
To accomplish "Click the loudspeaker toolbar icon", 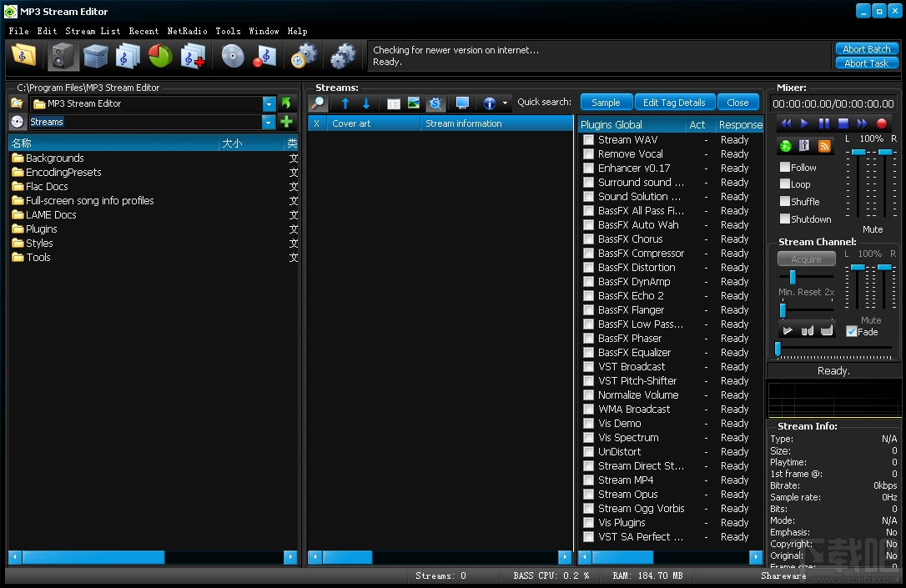I will 63,56.
